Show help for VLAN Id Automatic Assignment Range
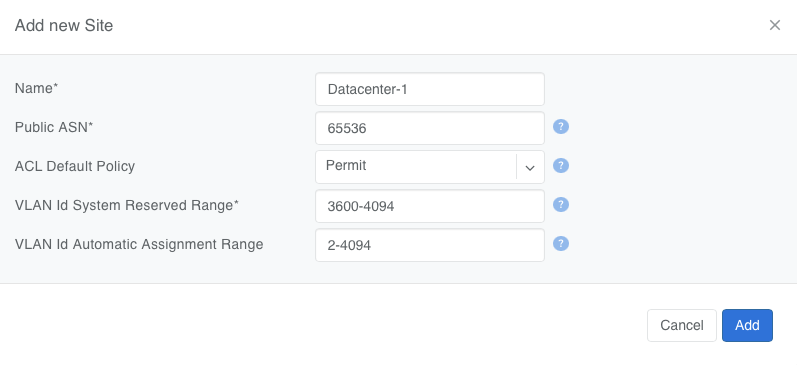Screen dimensions: 797x365 click(x=561, y=244)
